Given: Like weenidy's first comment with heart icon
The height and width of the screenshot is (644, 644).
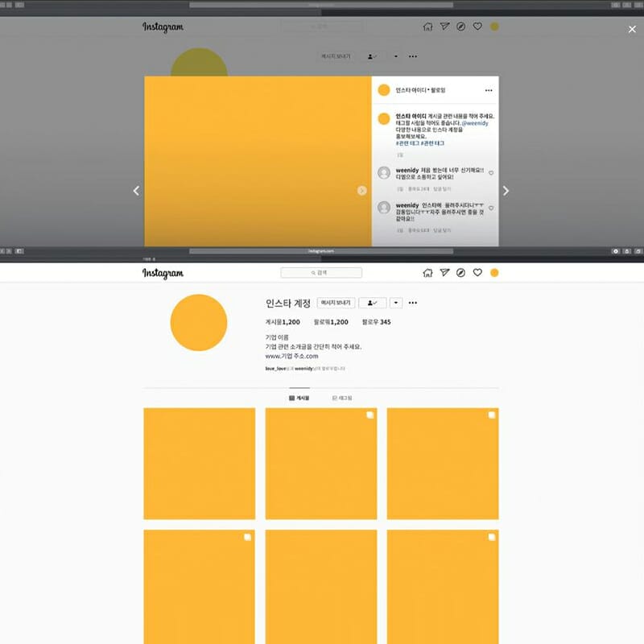Looking at the screenshot, I should [x=491, y=173].
